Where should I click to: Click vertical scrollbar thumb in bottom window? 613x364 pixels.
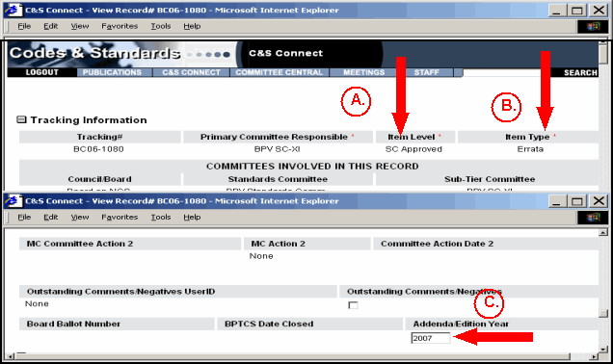pos(603,314)
